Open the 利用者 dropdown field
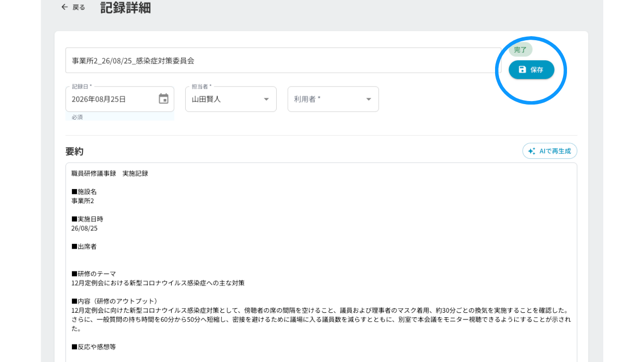This screenshot has height=362, width=644. point(333,99)
